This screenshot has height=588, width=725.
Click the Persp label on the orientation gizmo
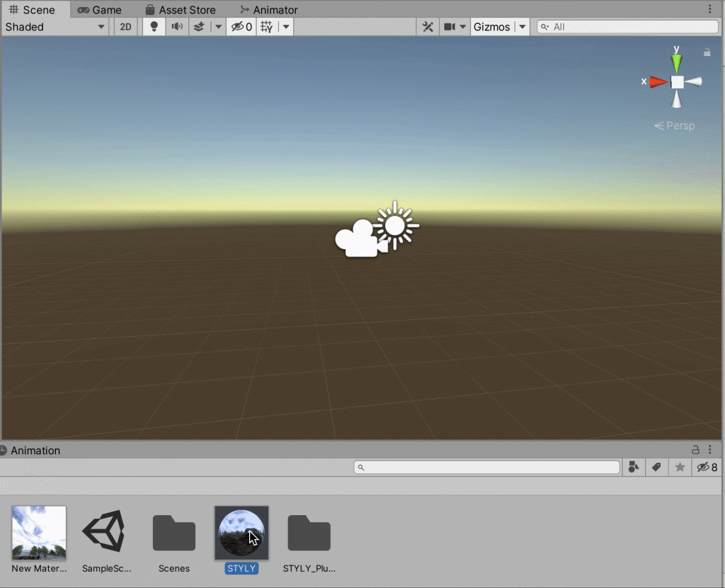point(675,125)
